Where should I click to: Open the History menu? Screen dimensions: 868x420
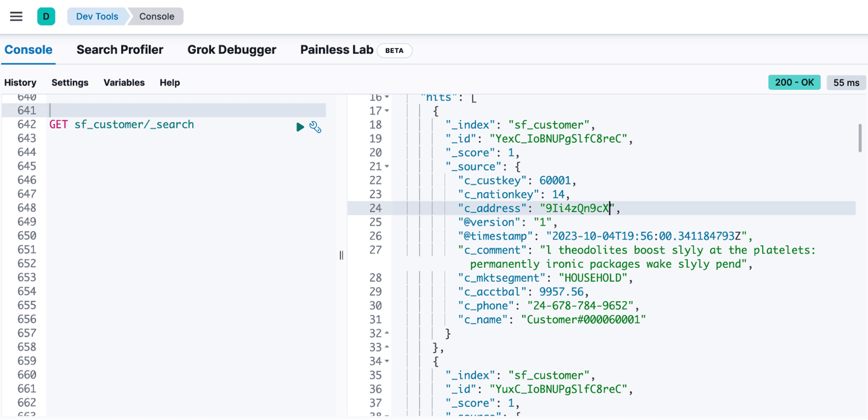(x=20, y=83)
